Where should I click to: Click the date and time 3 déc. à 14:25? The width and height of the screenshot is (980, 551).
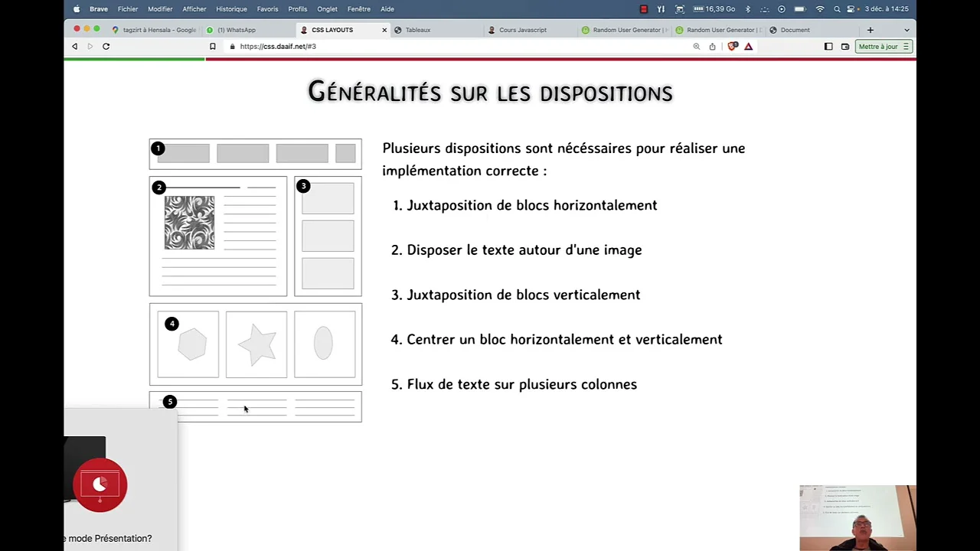pyautogui.click(x=887, y=9)
